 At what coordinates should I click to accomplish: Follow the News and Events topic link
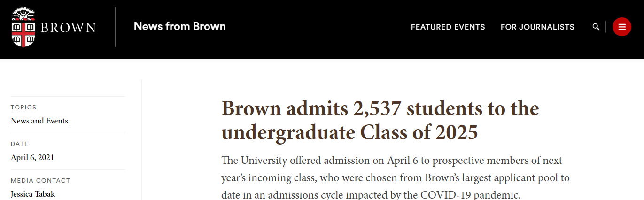[39, 121]
